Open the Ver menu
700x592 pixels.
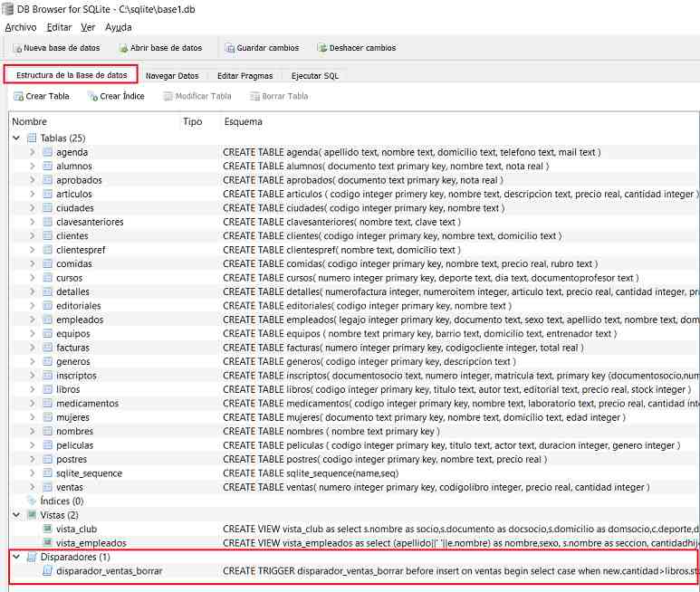point(88,28)
